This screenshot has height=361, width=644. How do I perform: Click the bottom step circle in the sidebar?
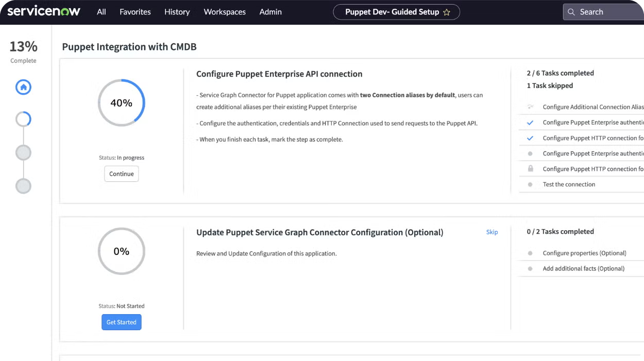pos(23,186)
